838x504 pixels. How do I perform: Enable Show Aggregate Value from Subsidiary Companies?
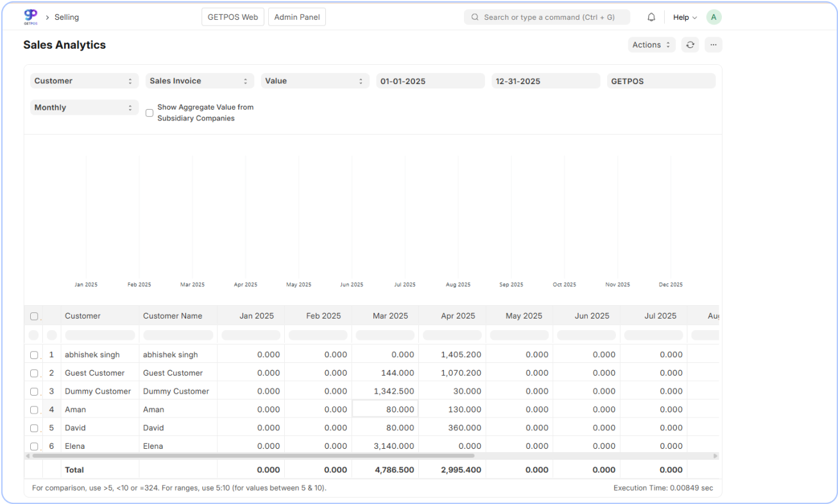point(150,113)
